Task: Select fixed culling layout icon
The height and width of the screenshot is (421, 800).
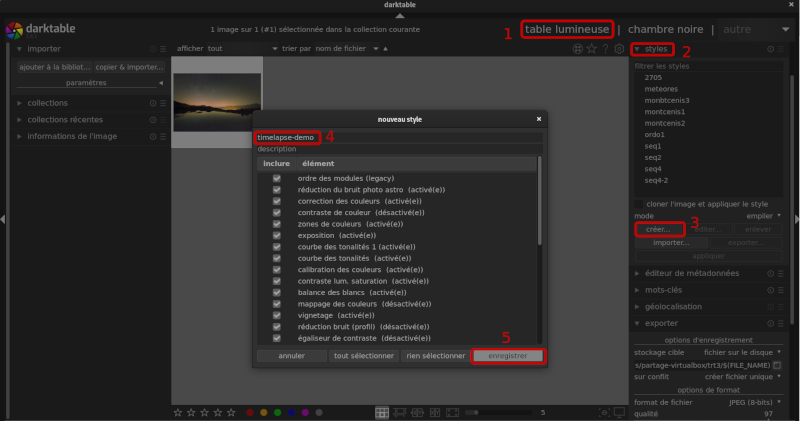Action: coord(417,412)
